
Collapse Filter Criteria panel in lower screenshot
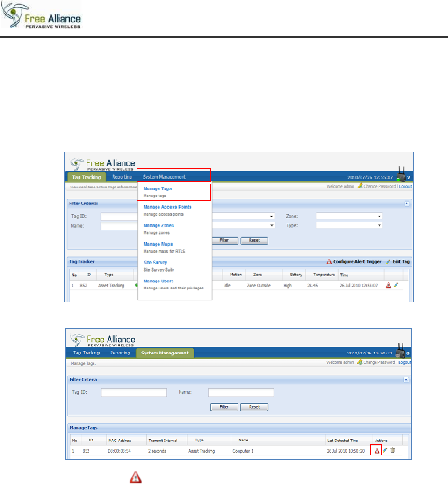[x=406, y=380]
